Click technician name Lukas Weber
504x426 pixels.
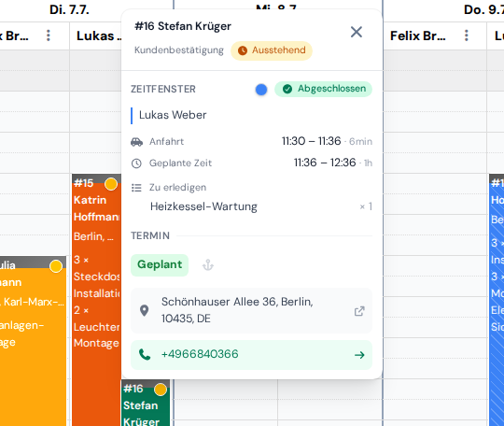[173, 115]
